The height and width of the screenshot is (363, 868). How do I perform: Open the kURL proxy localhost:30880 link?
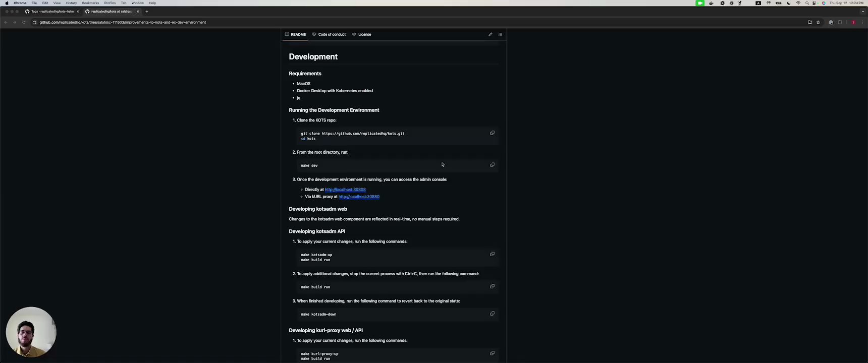coord(359,197)
